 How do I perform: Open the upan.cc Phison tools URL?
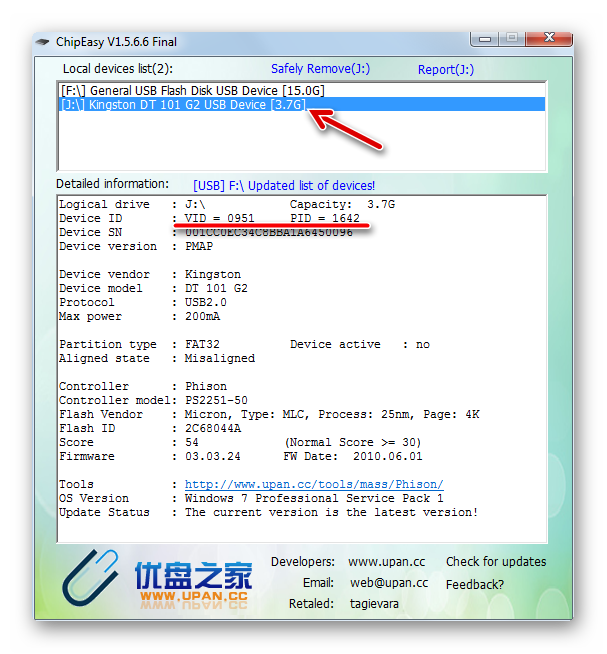click(314, 484)
